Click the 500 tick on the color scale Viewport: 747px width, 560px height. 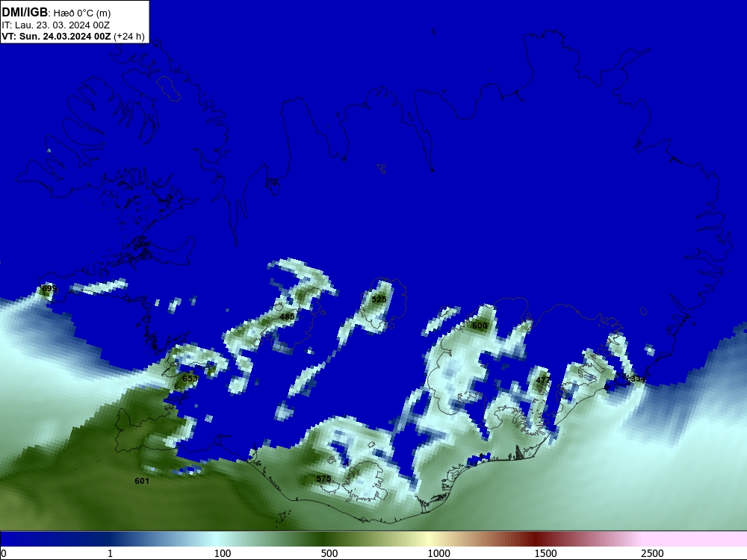(329, 553)
